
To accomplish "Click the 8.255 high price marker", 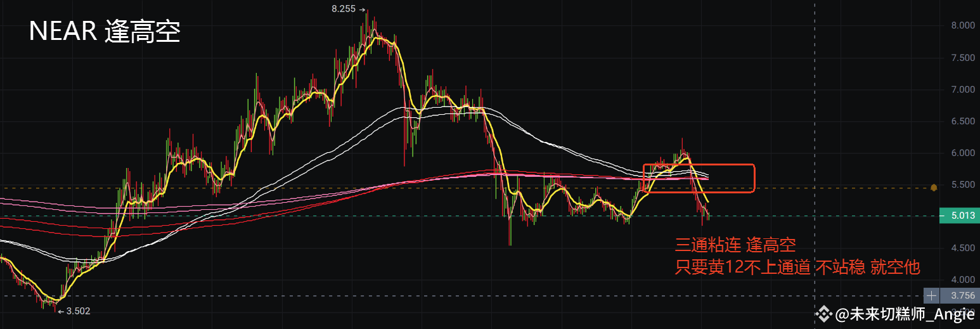I will [x=348, y=9].
